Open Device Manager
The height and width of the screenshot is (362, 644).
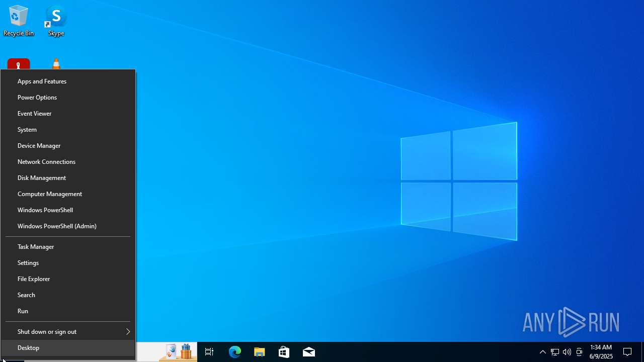pyautogui.click(x=68, y=146)
